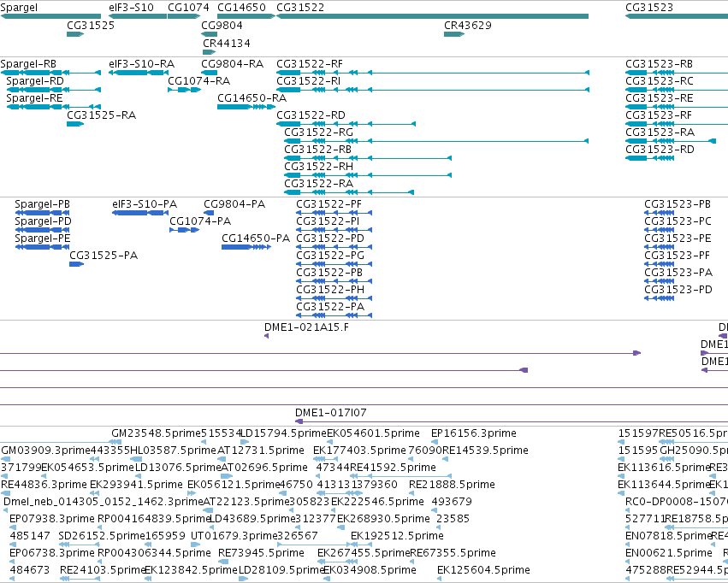Click the CG14650-RA transcript label
Image resolution: width=728 pixels, height=583 pixels.
[x=252, y=98]
